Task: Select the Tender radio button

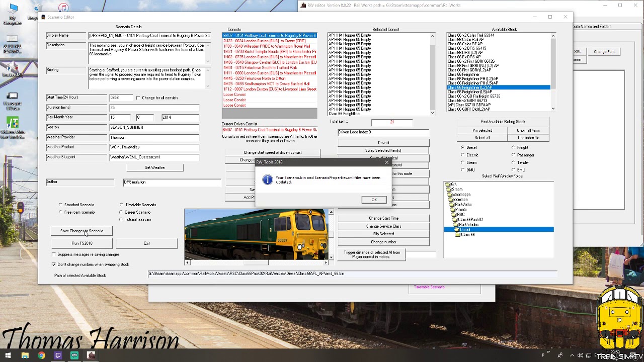Action: click(x=514, y=163)
